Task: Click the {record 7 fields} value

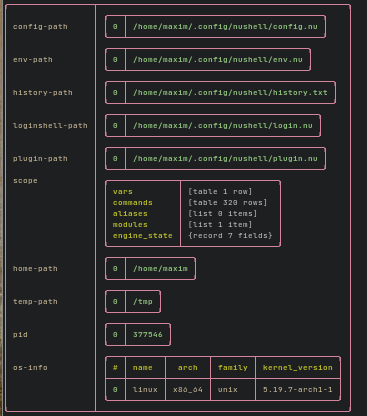Action: tap(230, 236)
